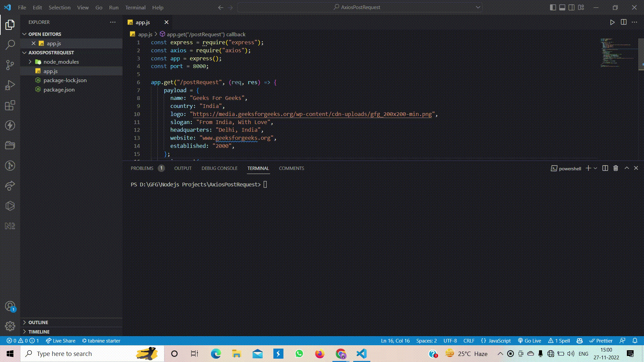Viewport: 644px width, 362px height.
Task: Open the Help menu
Action: point(158,7)
